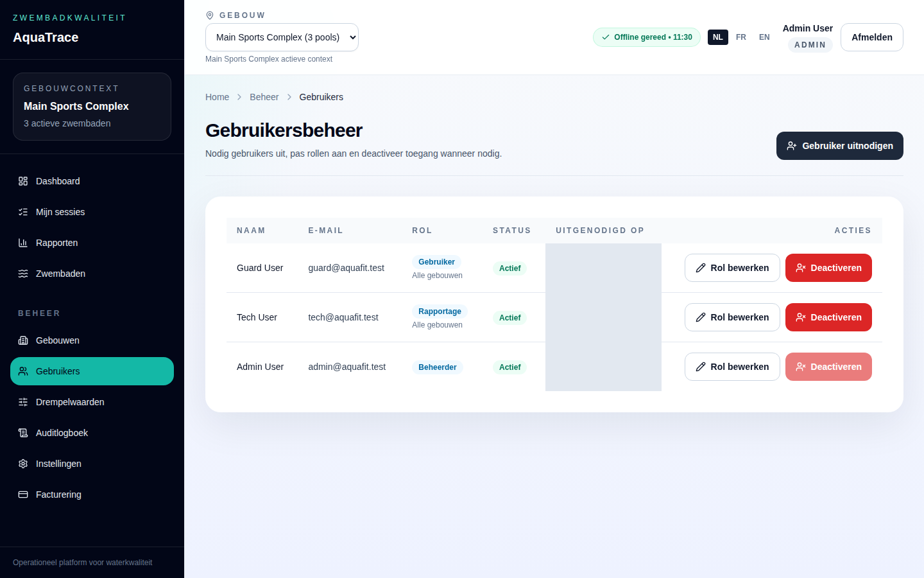Image resolution: width=924 pixels, height=578 pixels.
Task: Click the Beheerder role badge
Action: click(437, 367)
